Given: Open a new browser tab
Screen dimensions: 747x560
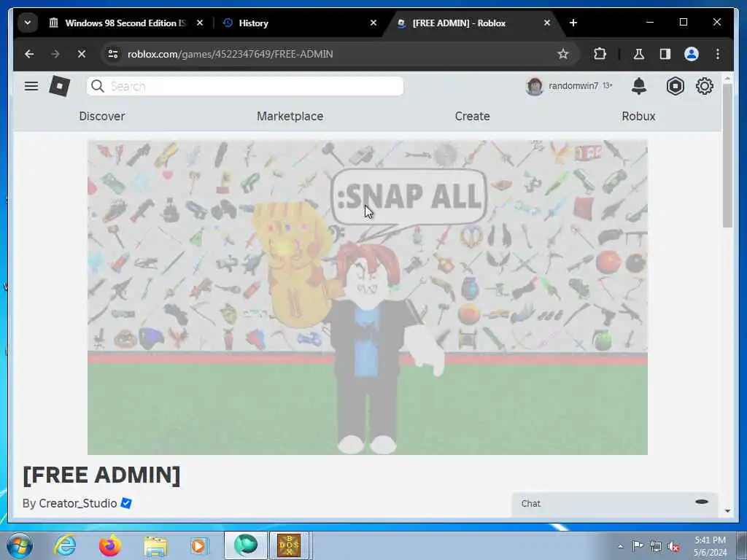Looking at the screenshot, I should click(573, 23).
